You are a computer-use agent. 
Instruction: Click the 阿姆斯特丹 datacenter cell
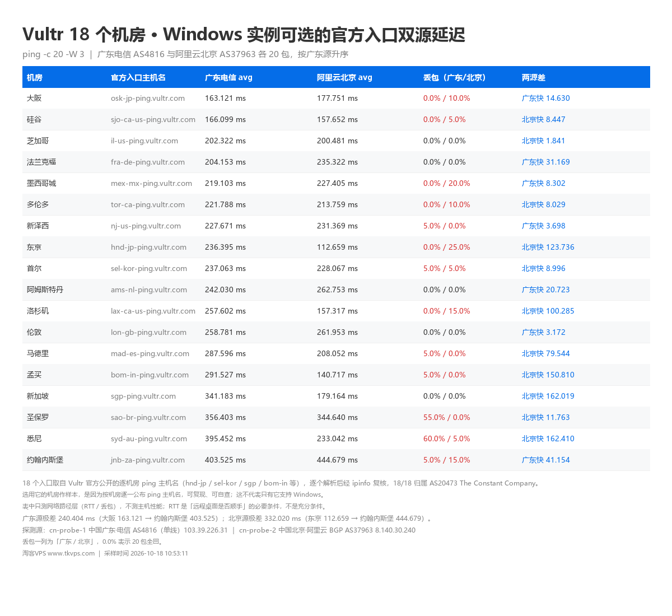45,290
